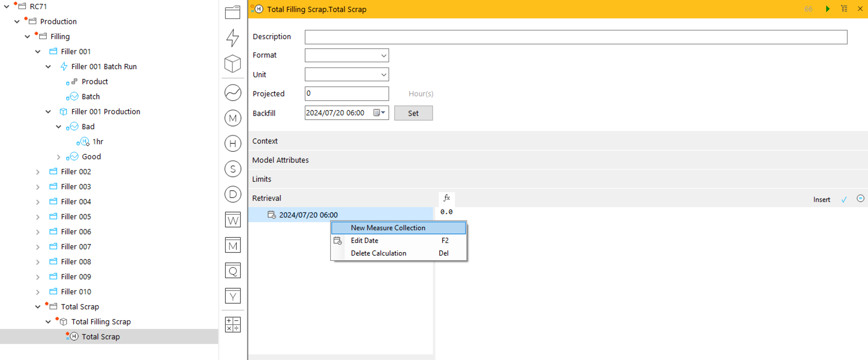Open the fx function editor icon
868x360 pixels.
tap(446, 198)
